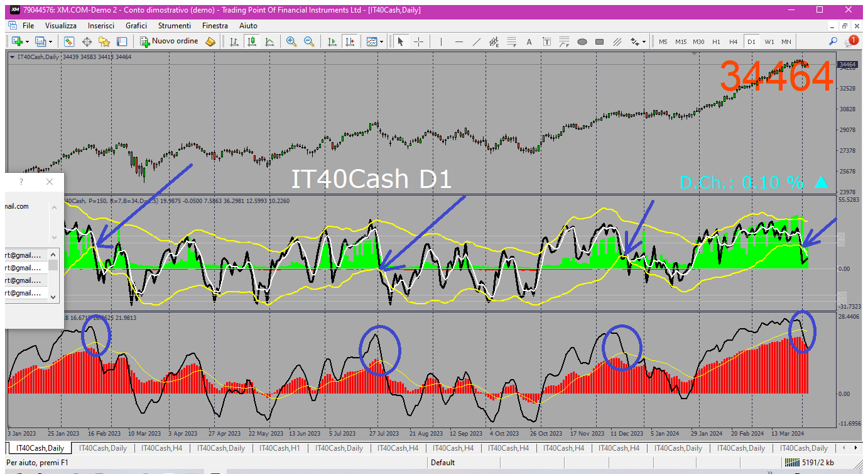Select the Fibonacci Arcs tool
Screen dimensions: 868x474
565,41
